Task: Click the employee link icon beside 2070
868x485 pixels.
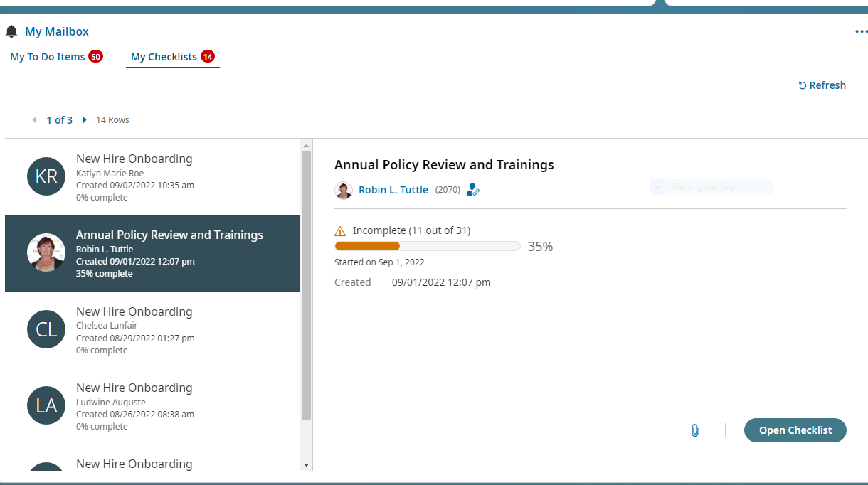Action: [473, 190]
